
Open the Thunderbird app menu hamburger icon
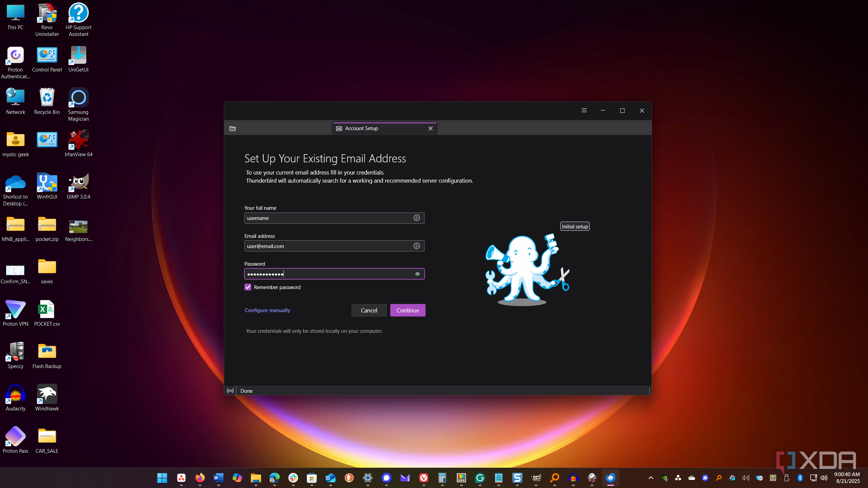click(584, 110)
